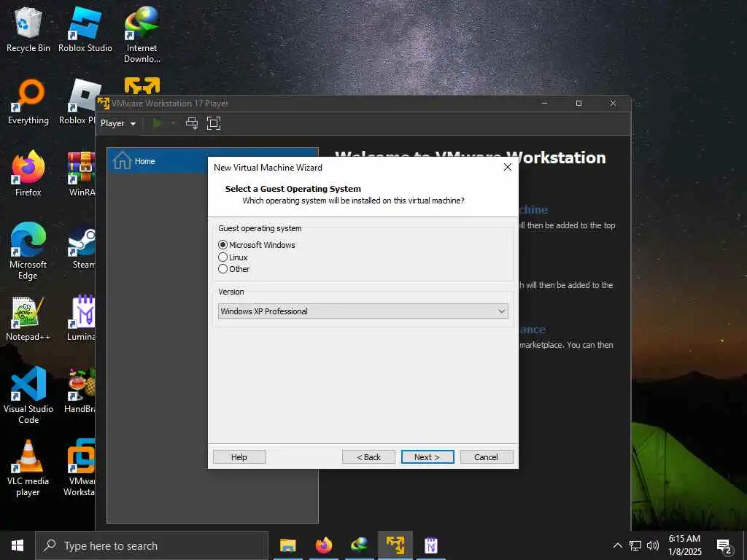
Task: Select the Notepad++ desktop shortcut
Action: click(x=28, y=319)
